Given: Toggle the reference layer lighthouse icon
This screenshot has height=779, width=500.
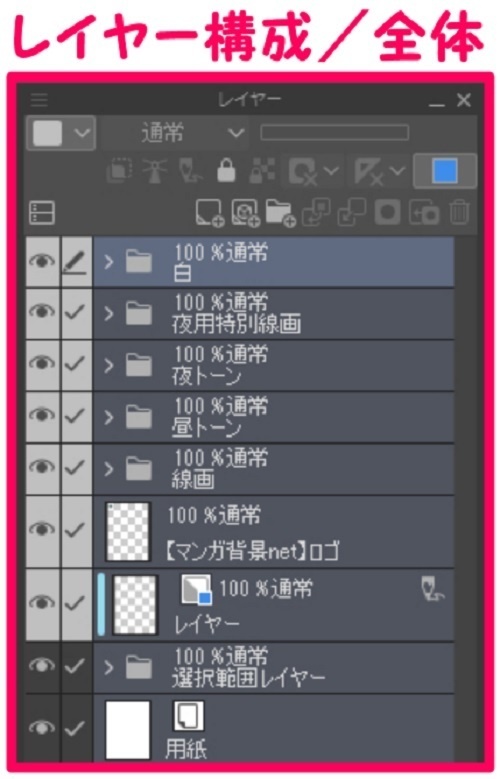Looking at the screenshot, I should [155, 171].
